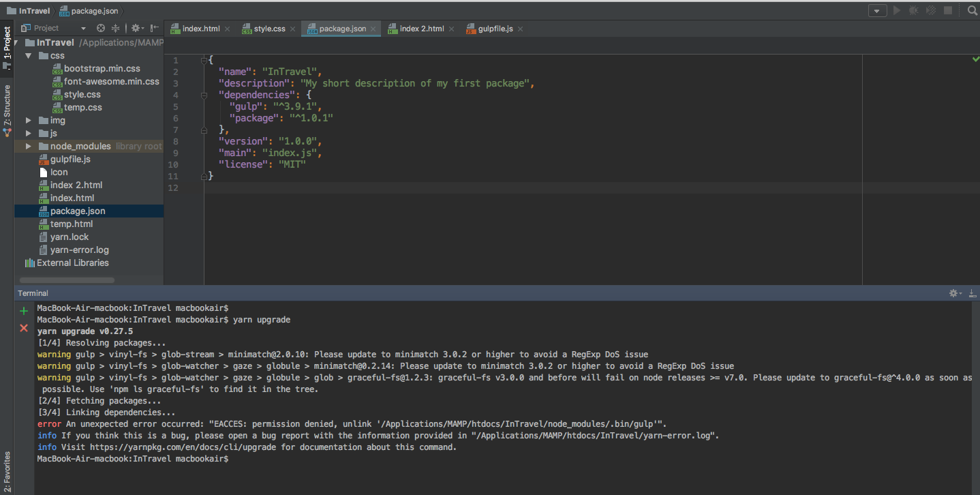Expand the js folder
This screenshot has height=495, width=980.
pyautogui.click(x=29, y=133)
